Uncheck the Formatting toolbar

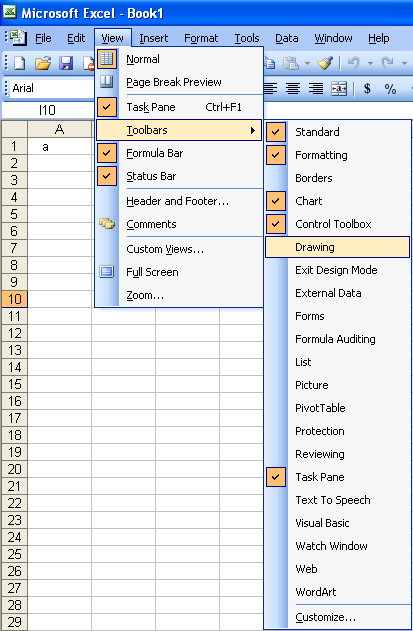pyautogui.click(x=276, y=155)
